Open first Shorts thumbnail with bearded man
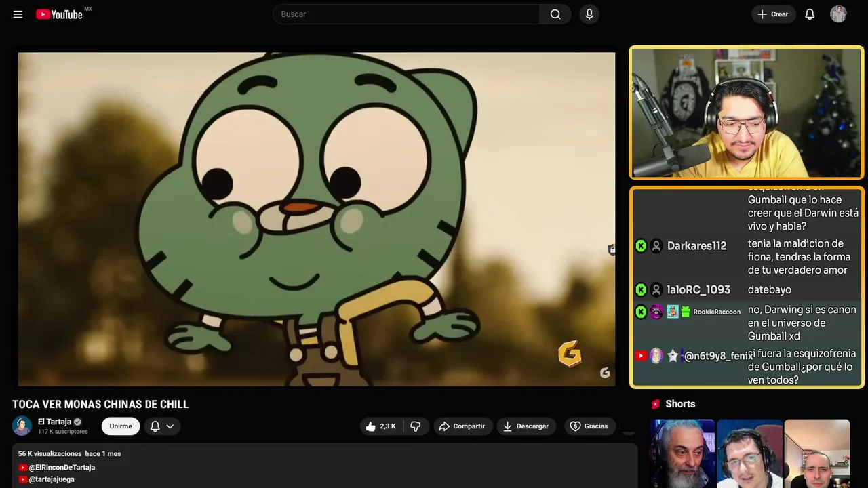Screen dimensions: 868x488 682,453
